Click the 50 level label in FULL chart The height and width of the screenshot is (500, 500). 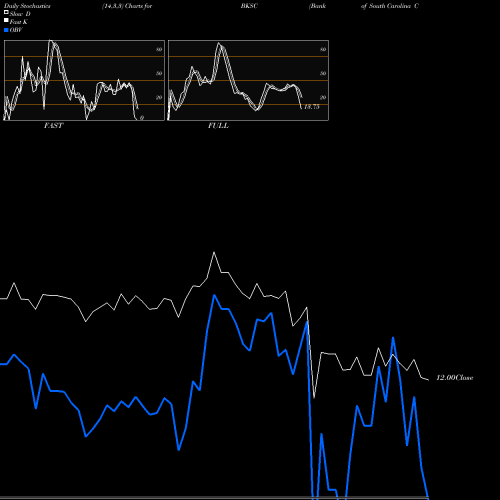323,73
